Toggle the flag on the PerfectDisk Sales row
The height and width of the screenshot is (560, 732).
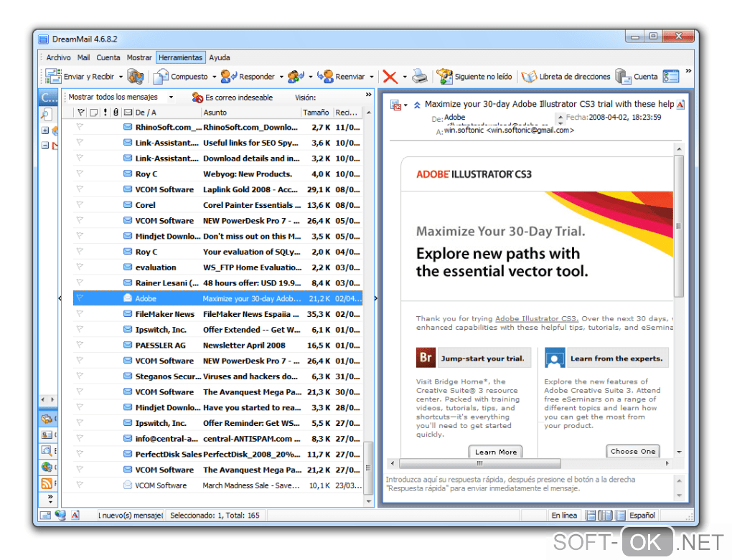[x=80, y=454]
